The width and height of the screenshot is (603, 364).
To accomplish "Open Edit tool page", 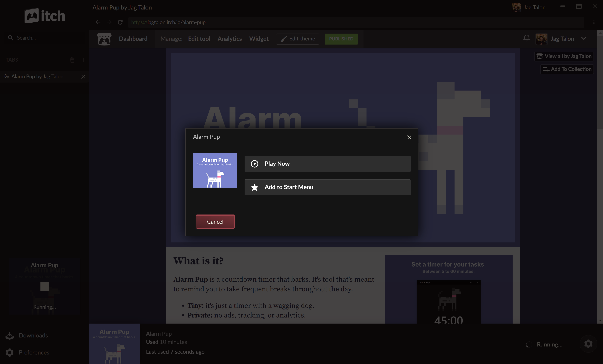I will tap(199, 39).
